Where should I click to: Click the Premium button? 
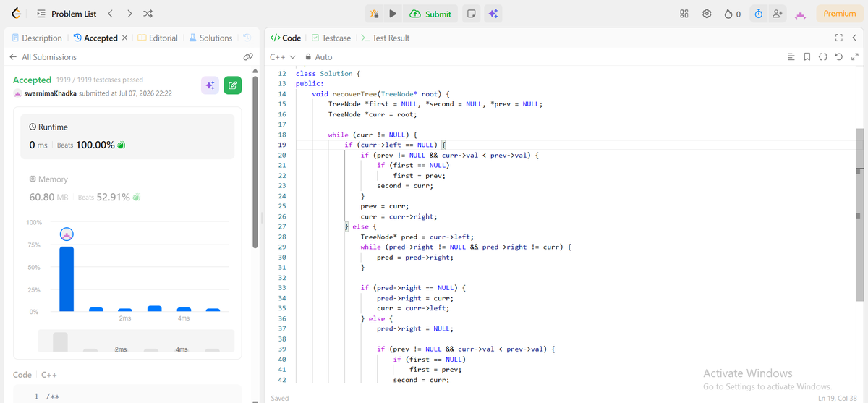840,14
